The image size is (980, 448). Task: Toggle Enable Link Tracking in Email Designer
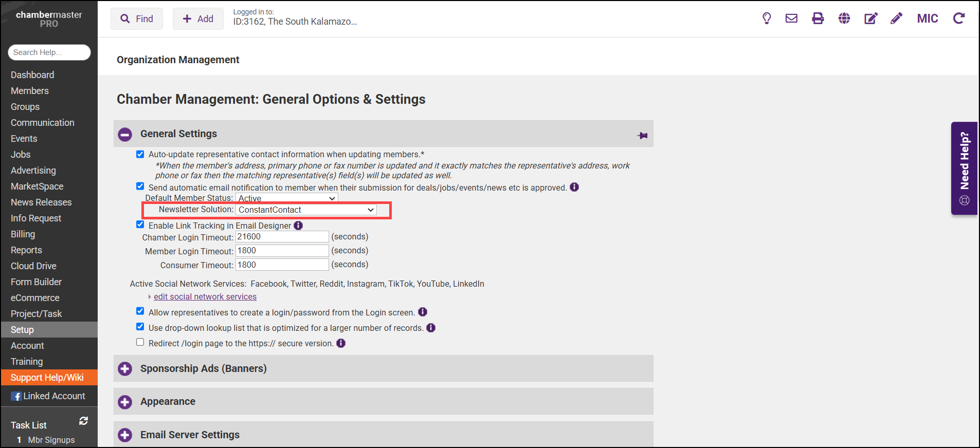(x=140, y=225)
